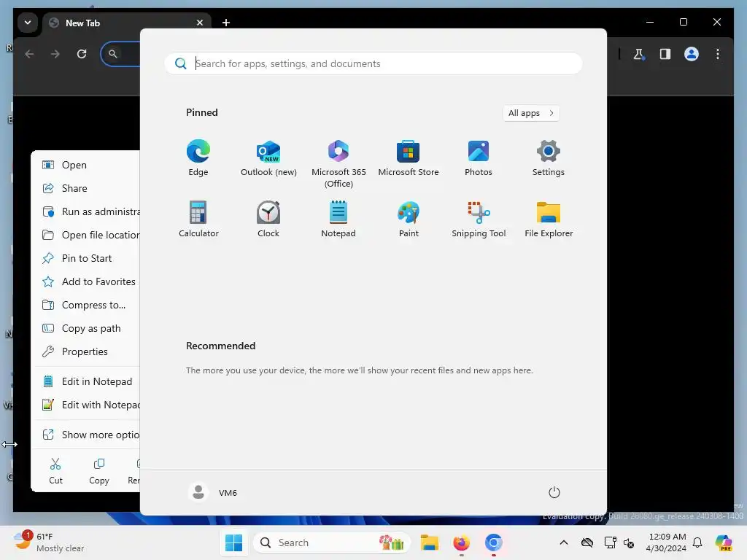Click the Start menu power button

click(554, 492)
